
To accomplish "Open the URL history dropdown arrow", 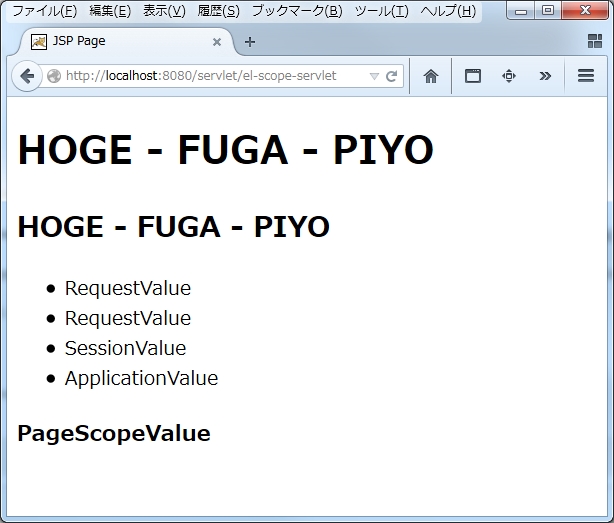I will (374, 76).
